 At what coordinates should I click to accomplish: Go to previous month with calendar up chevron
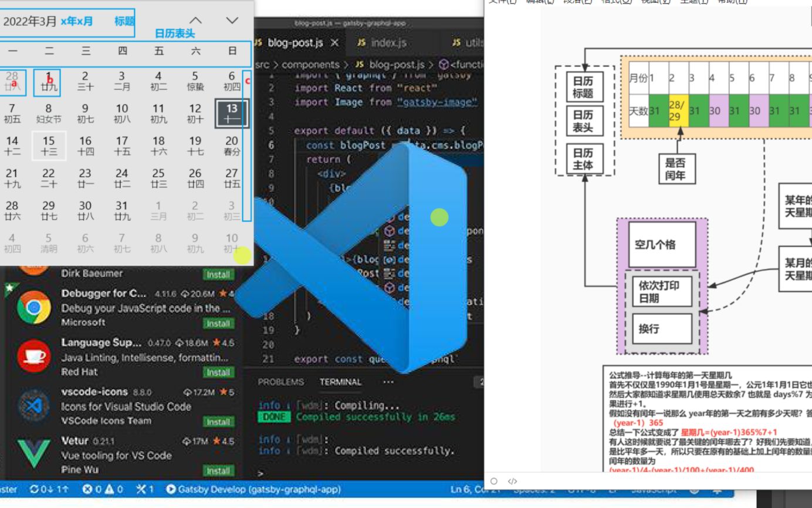(x=195, y=21)
